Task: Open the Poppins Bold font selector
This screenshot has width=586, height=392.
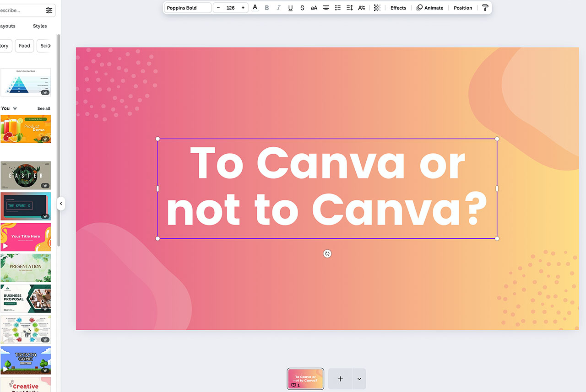Action: tap(188, 8)
